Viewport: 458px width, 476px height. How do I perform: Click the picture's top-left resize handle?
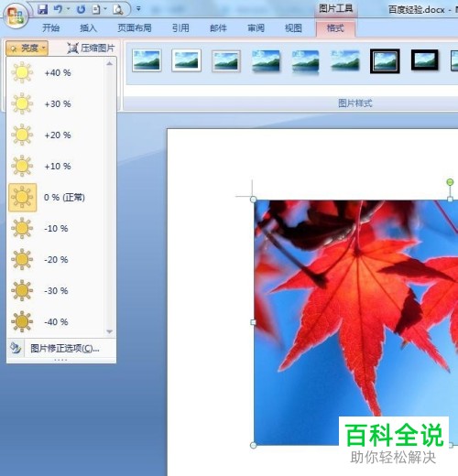pyautogui.click(x=253, y=200)
